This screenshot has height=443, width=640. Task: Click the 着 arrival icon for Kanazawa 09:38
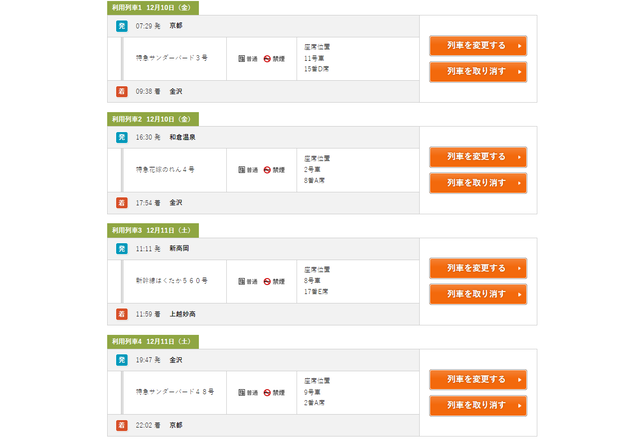(121, 91)
